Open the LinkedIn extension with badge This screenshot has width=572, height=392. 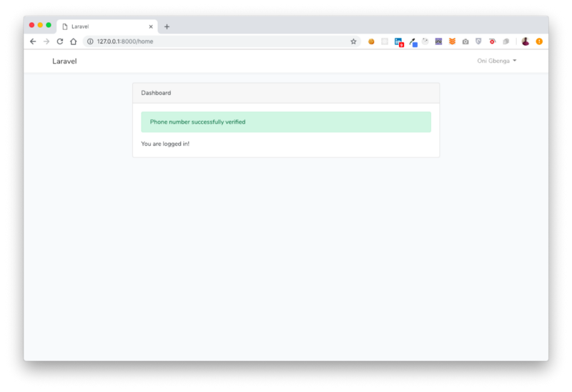[x=399, y=42]
